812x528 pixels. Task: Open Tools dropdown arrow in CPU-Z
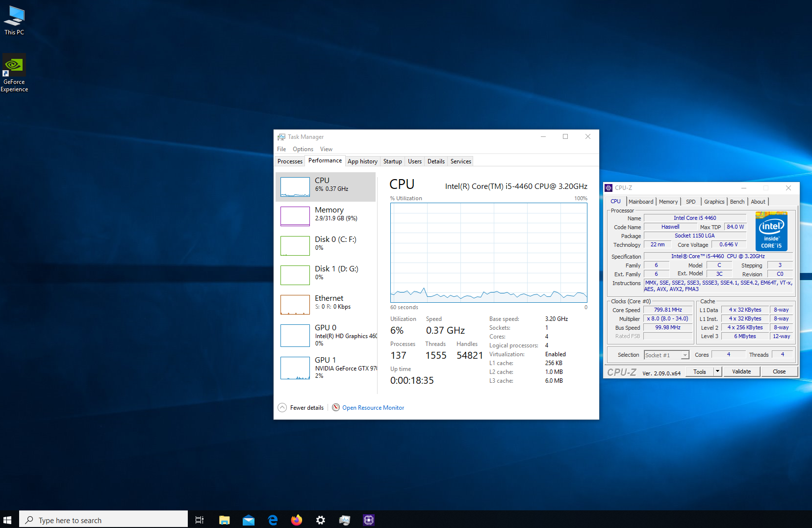point(717,371)
